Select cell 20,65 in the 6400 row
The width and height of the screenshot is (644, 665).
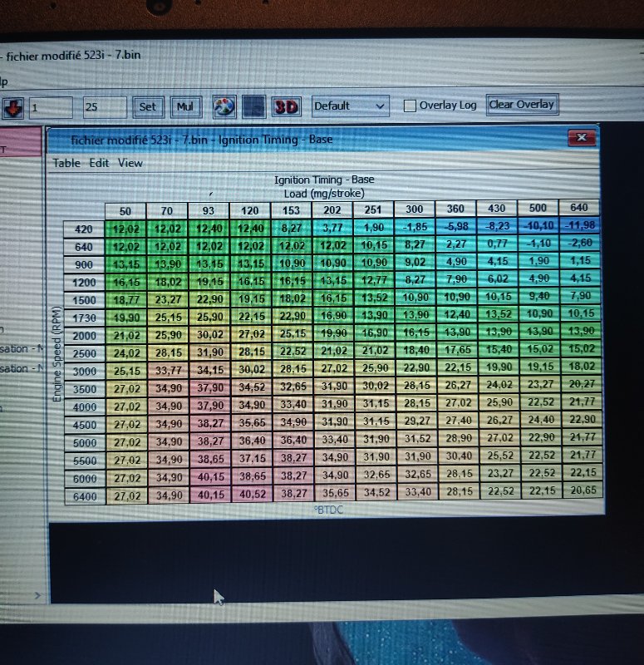(583, 490)
